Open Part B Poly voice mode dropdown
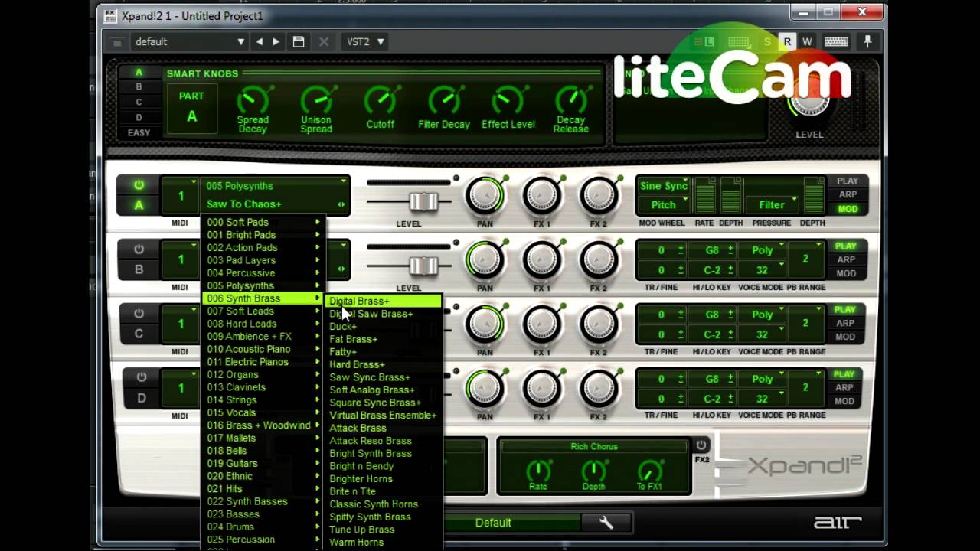 (763, 250)
